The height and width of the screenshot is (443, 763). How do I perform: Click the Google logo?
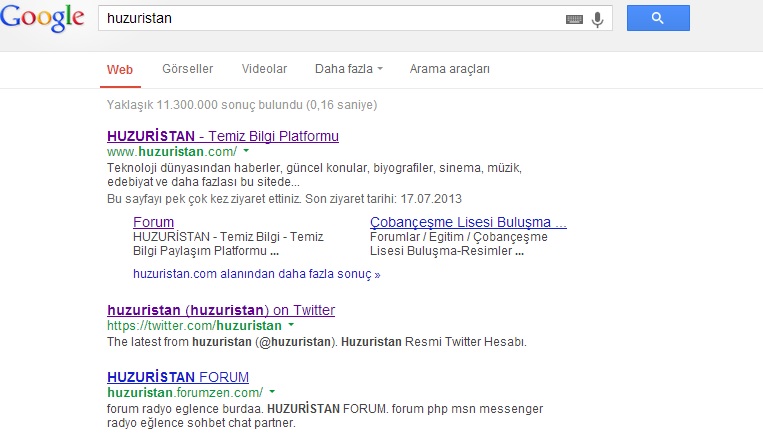(42, 18)
